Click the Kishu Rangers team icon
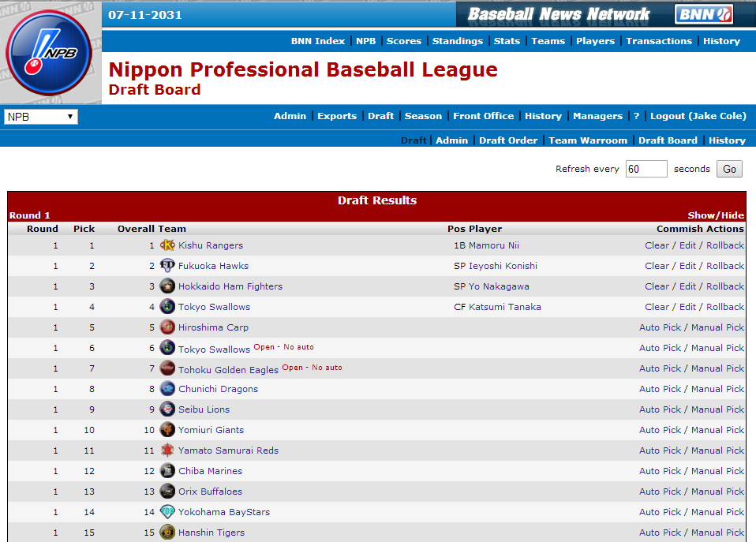The width and height of the screenshot is (756, 542). click(x=167, y=245)
